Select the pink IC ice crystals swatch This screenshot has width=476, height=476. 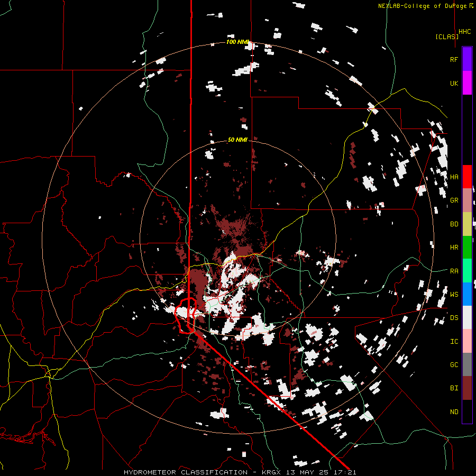click(467, 341)
